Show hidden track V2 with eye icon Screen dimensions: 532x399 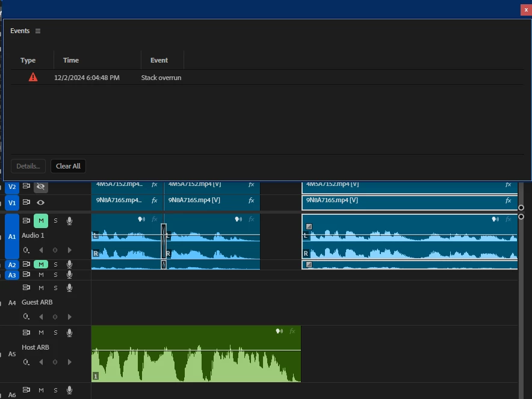[x=41, y=187]
